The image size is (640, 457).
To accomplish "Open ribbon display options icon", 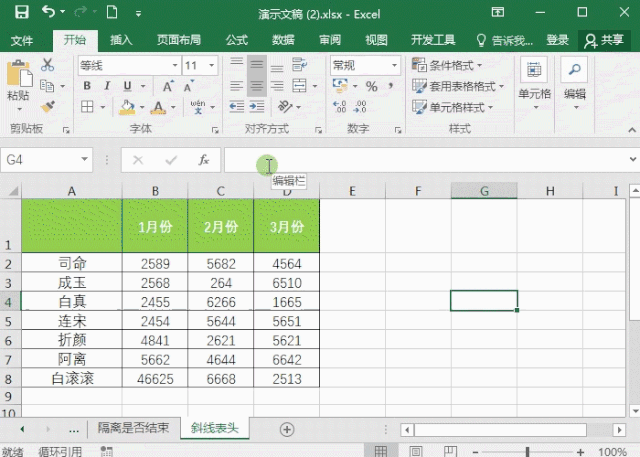I will coord(498,12).
